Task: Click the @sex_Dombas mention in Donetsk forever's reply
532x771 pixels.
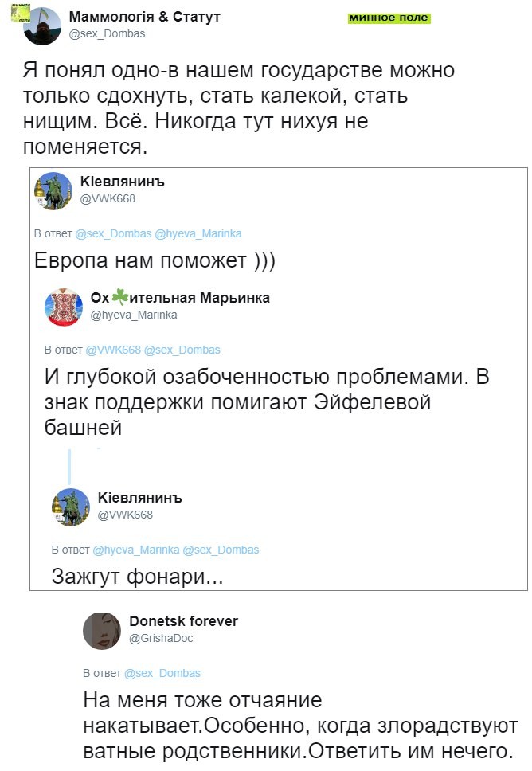Action: pyautogui.click(x=162, y=673)
